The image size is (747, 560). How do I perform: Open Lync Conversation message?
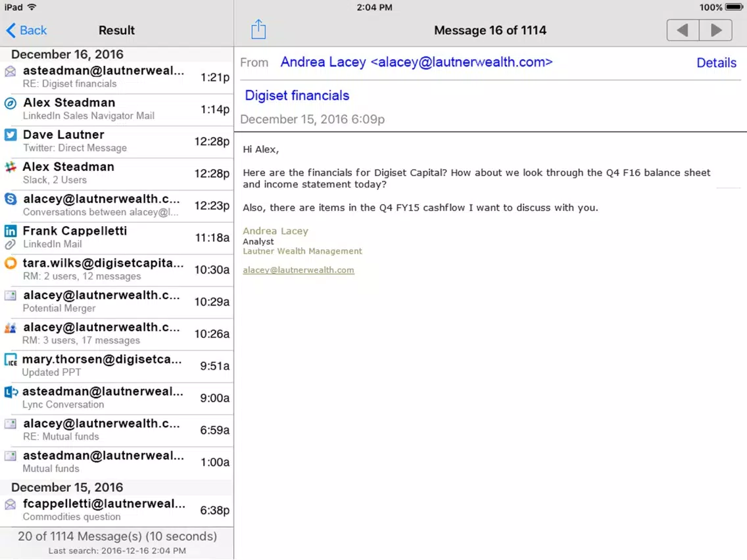(117, 398)
